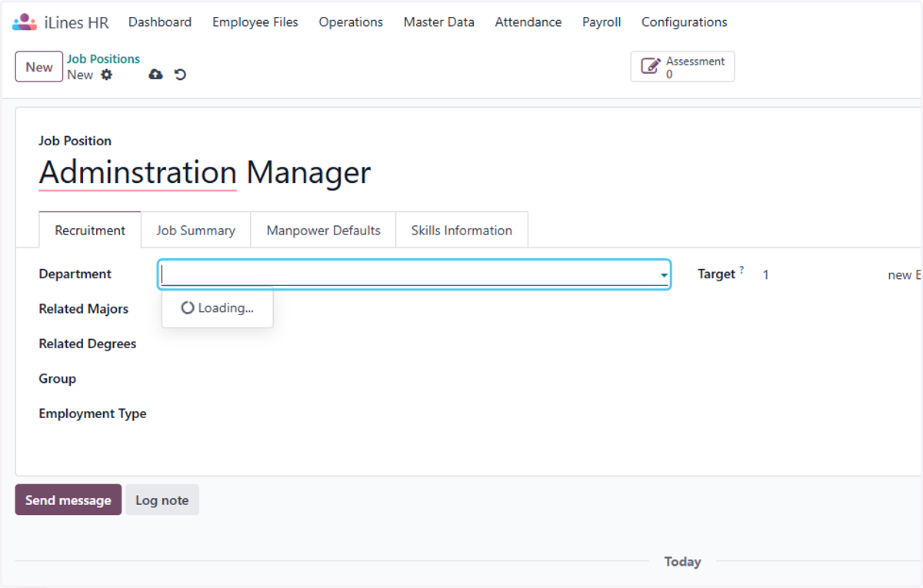Discard changes with the undo arrow icon
The height and width of the screenshot is (588, 923).
tap(180, 75)
